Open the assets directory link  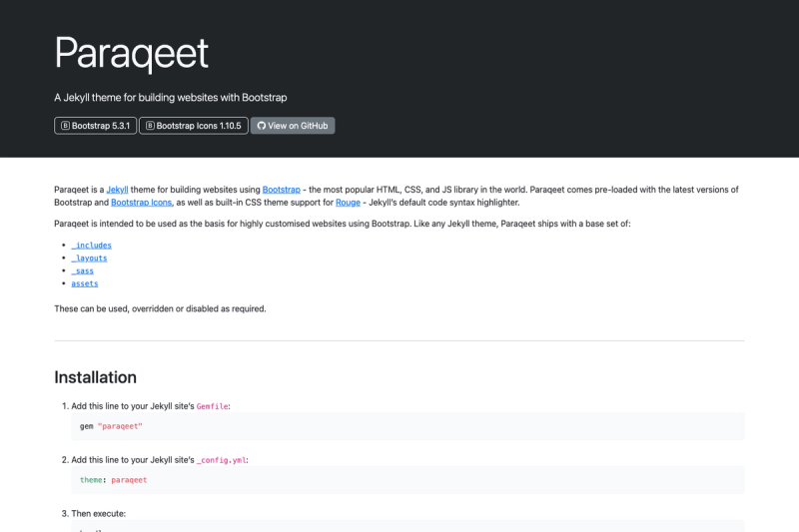[85, 283]
